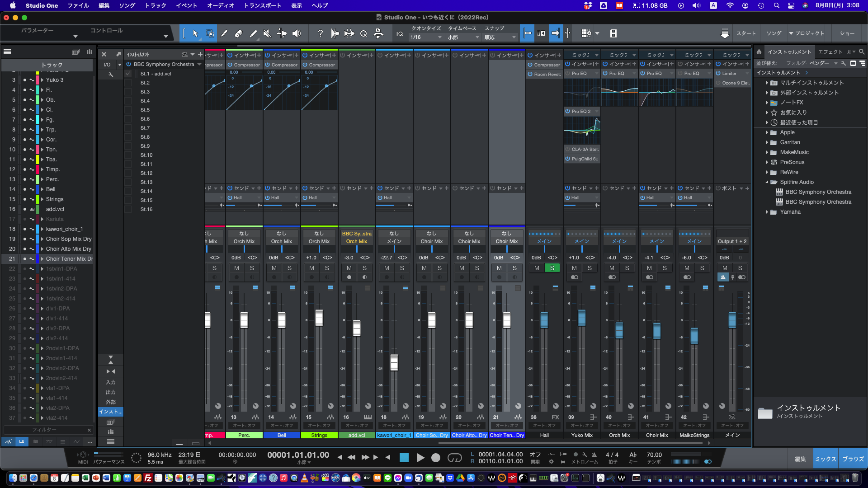Viewport: 868px width, 488px height.
Task: Switch to the エフェクト browser tab
Action: pos(830,52)
